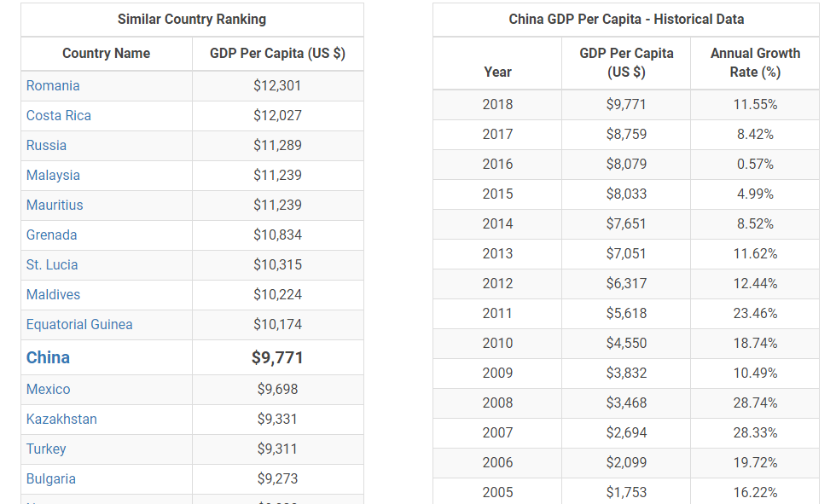
Task: Open the Maldives country link
Action: click(53, 294)
